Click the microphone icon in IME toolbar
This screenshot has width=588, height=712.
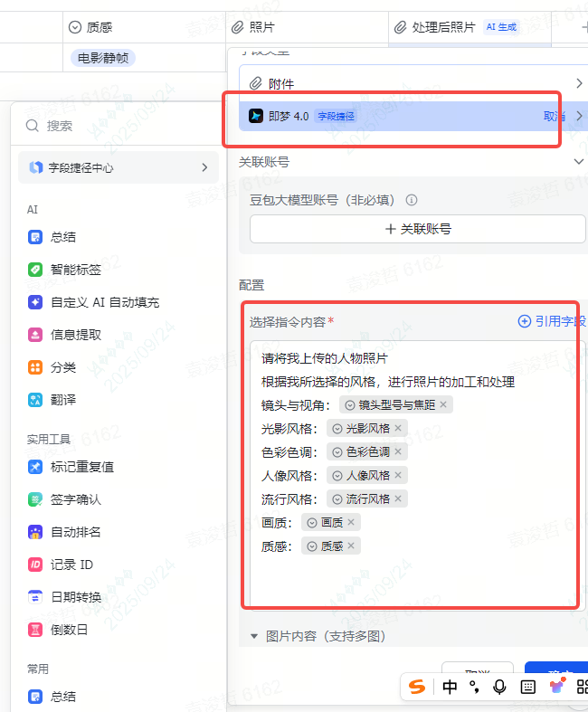(x=499, y=688)
